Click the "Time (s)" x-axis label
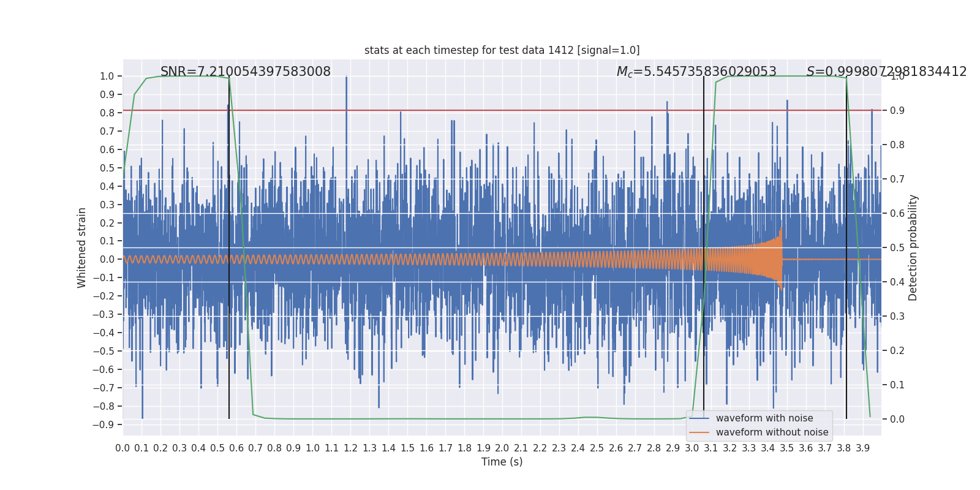 [x=502, y=462]
